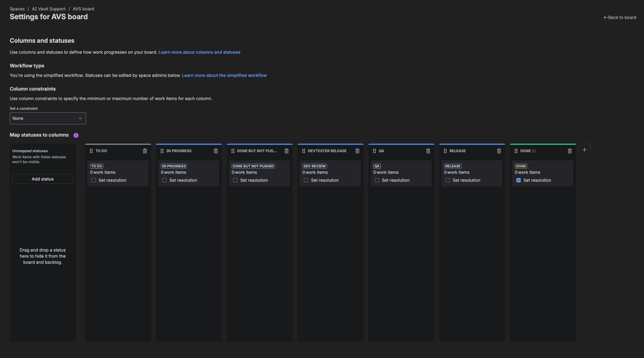Enable Set resolution for IN PROGRESS status
The image size is (644, 358).
coord(164,180)
